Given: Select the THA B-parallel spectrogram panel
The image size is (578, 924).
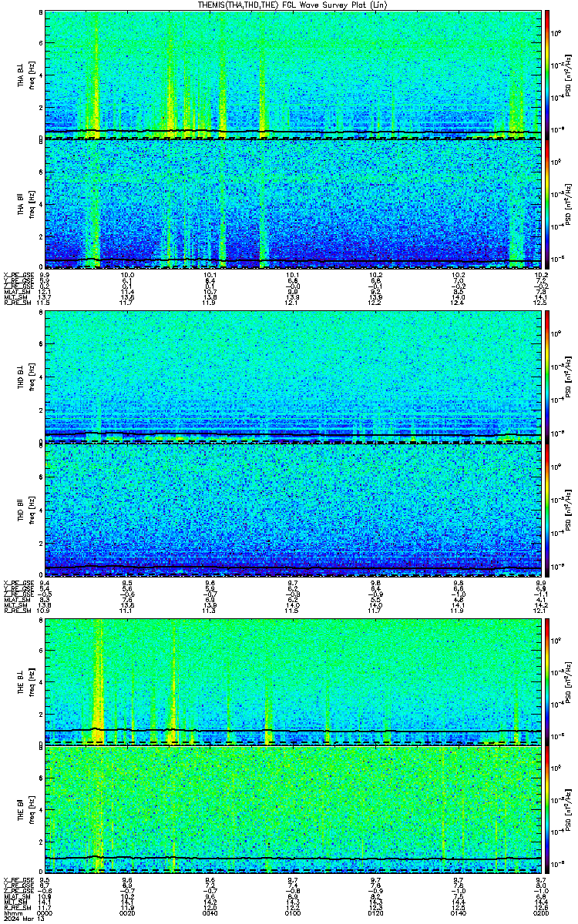Looking at the screenshot, I should pos(293,204).
